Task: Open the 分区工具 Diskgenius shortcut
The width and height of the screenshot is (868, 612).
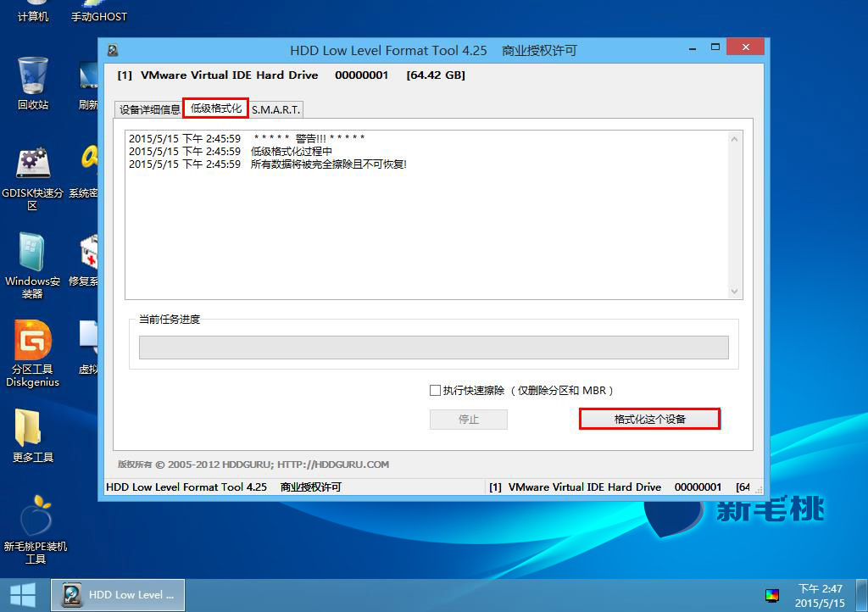Action: [33, 353]
